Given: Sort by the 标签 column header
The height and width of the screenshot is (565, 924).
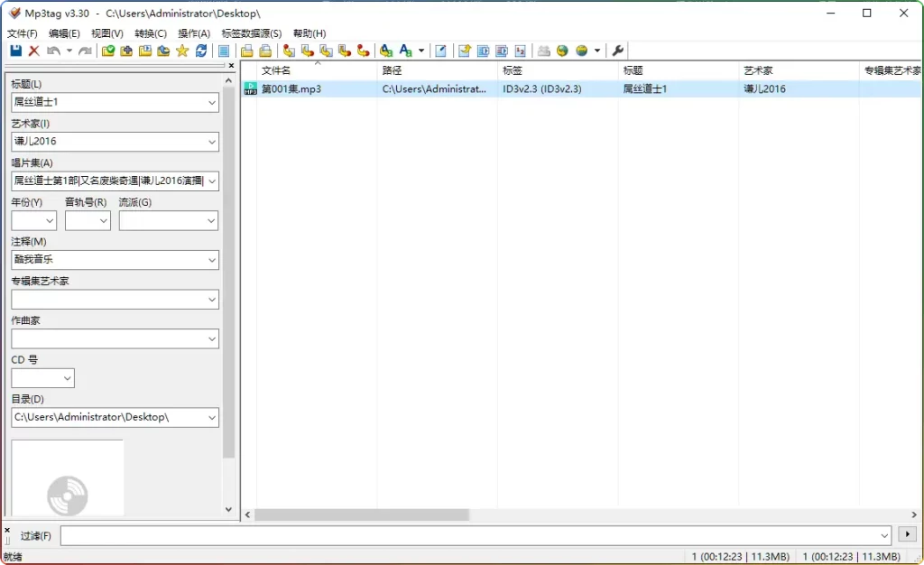Looking at the screenshot, I should [558, 70].
